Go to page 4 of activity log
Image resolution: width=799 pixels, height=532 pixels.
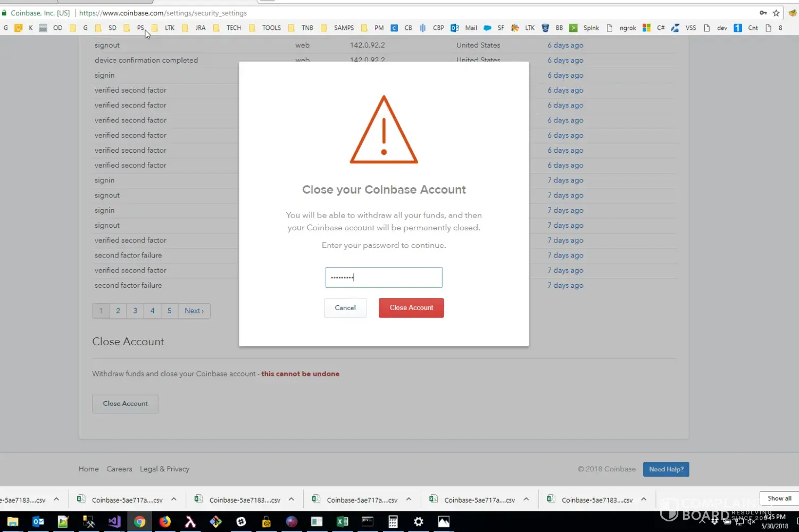152,311
